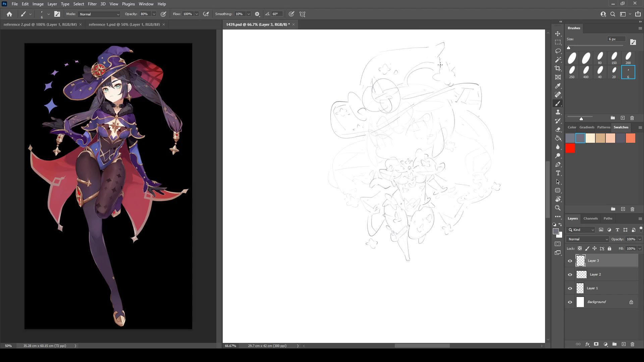Click the brush angle input field
The width and height of the screenshot is (644, 362).
click(277, 14)
